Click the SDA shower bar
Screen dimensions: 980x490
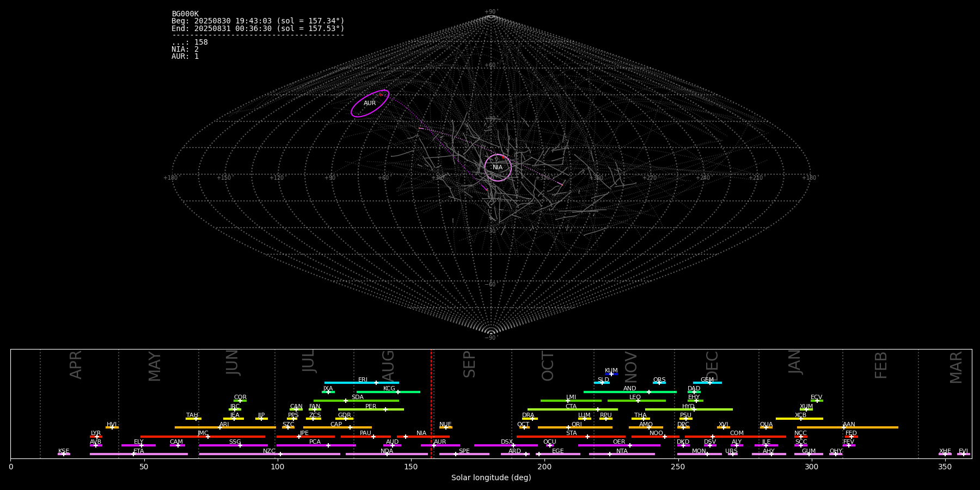[x=356, y=401]
